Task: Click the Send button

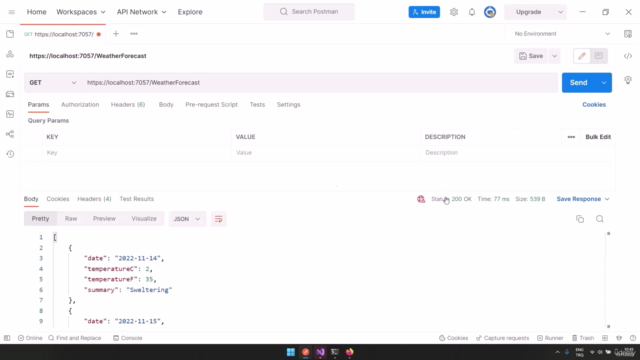Action: coord(579,82)
